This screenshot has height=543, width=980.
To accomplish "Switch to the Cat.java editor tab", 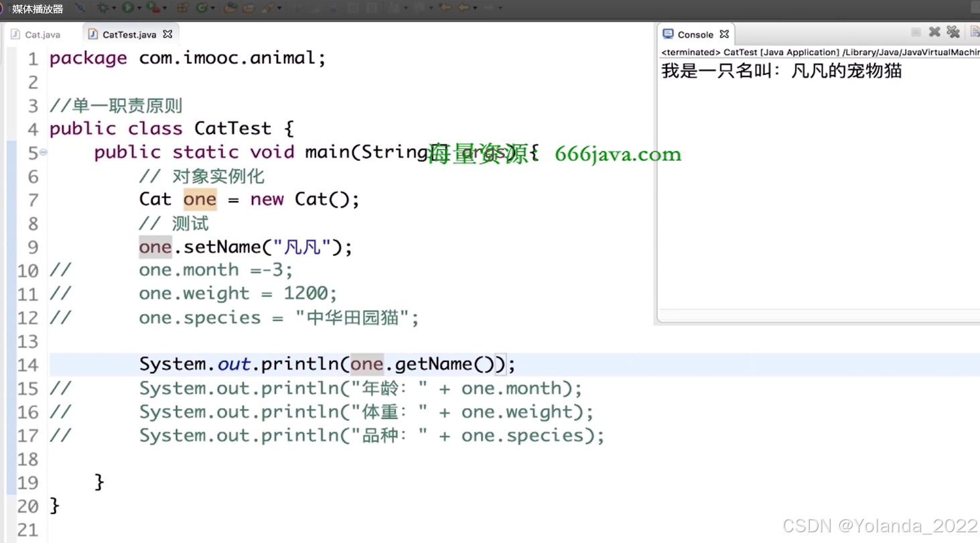I will (36, 34).
